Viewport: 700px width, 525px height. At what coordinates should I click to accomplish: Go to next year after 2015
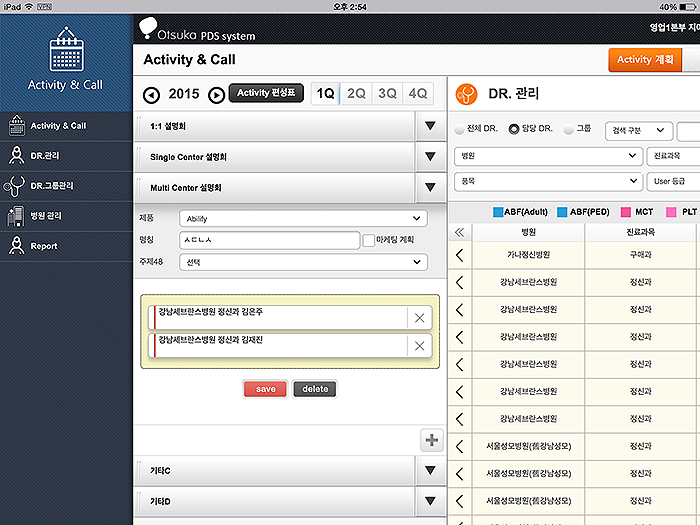click(217, 95)
